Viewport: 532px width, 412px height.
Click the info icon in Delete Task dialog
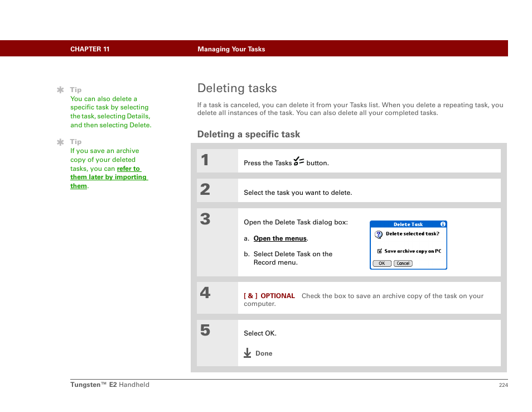click(x=443, y=224)
